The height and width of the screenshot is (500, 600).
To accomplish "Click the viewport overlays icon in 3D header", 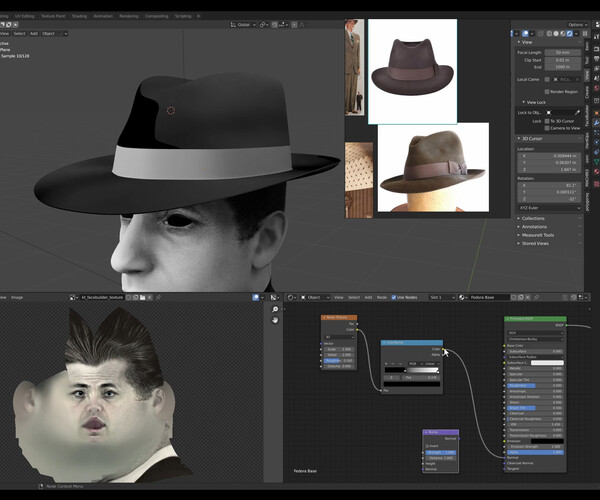I will pyautogui.click(x=525, y=34).
